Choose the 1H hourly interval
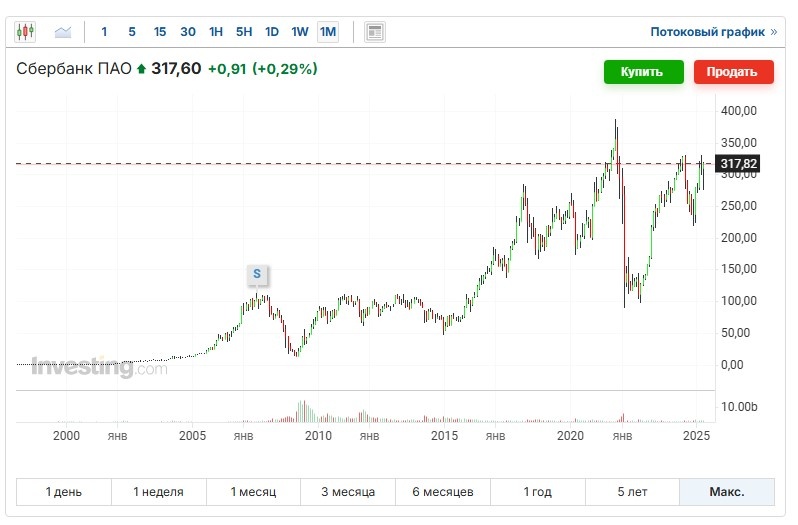The height and width of the screenshot is (525, 798). (x=216, y=32)
